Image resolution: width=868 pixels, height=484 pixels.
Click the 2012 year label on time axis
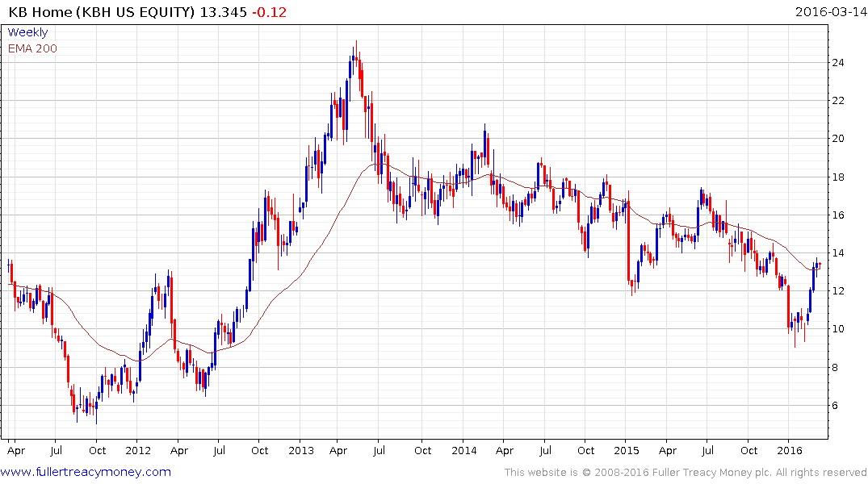click(x=138, y=450)
